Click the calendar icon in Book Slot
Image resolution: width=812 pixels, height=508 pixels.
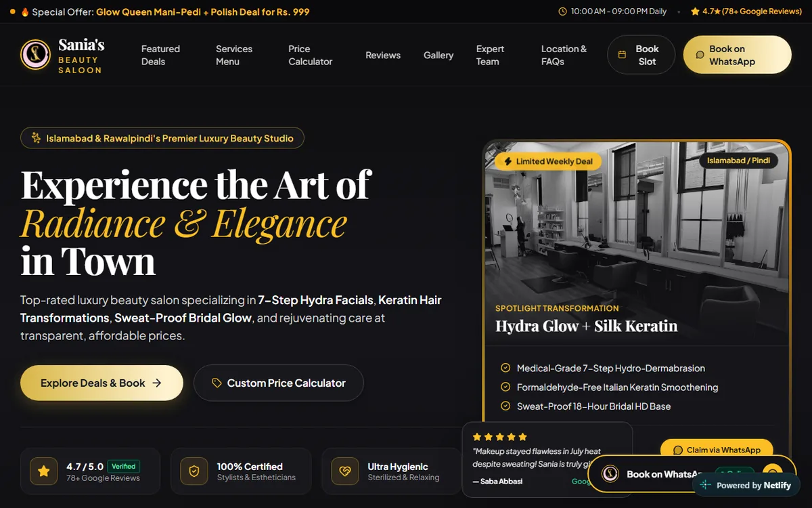click(622, 55)
